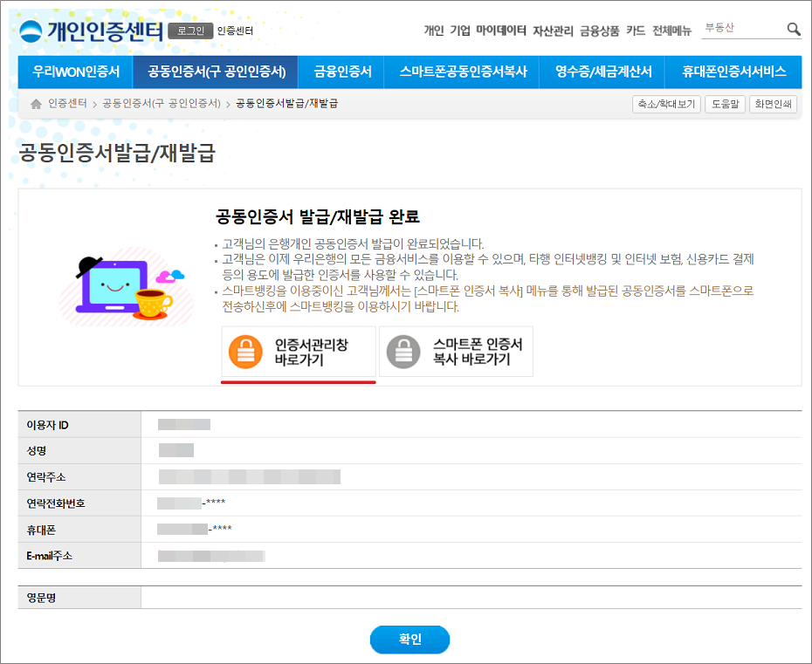Click the 도움말 help control
812x664 pixels.
[x=725, y=105]
